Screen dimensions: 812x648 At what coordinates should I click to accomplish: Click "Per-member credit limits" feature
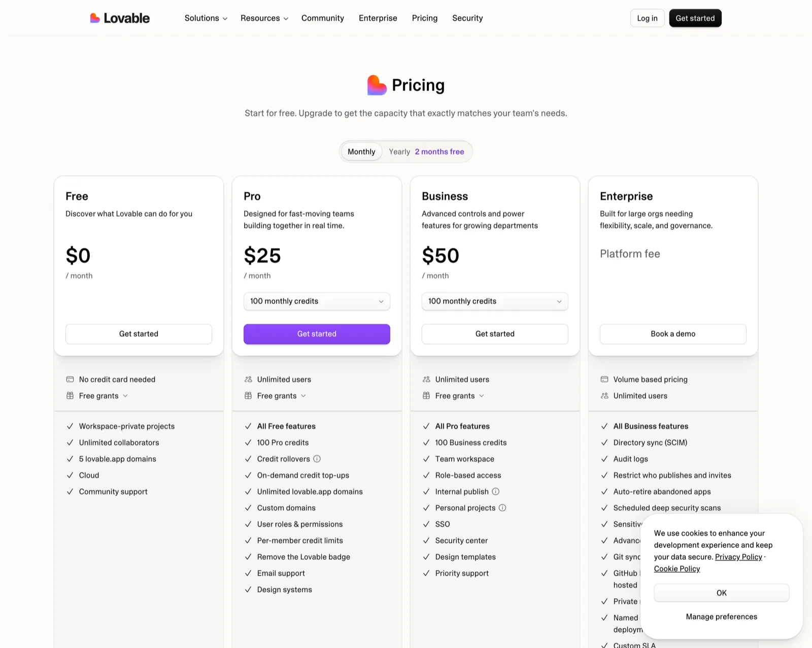pos(300,540)
